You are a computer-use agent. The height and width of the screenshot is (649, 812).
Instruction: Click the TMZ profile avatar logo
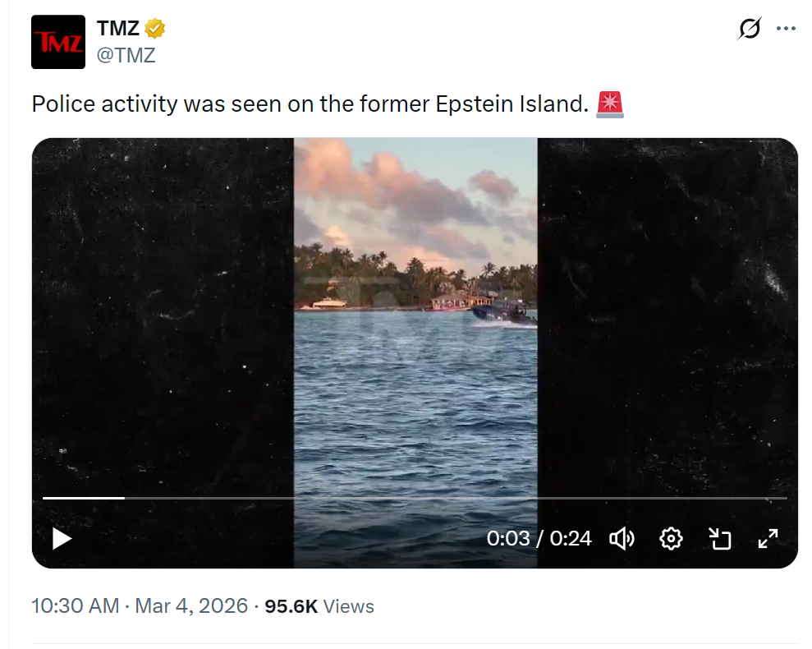[58, 42]
